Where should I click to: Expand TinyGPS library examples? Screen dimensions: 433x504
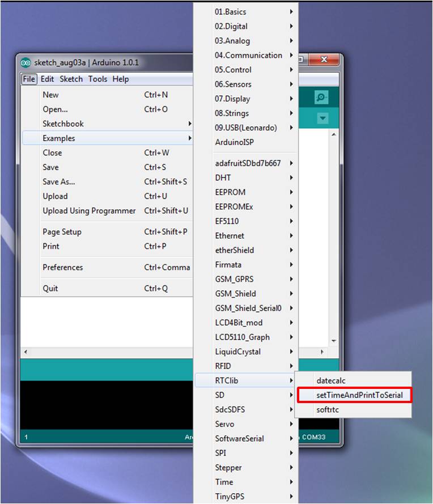(246, 497)
